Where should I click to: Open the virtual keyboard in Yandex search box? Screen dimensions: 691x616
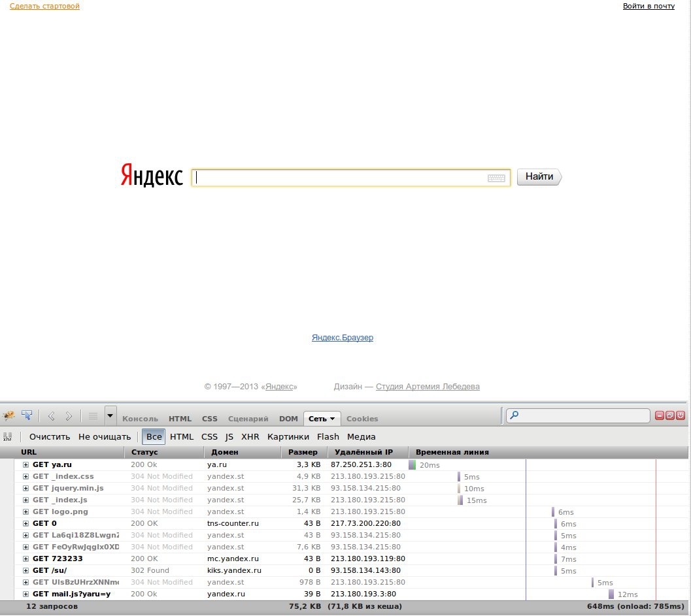(497, 178)
